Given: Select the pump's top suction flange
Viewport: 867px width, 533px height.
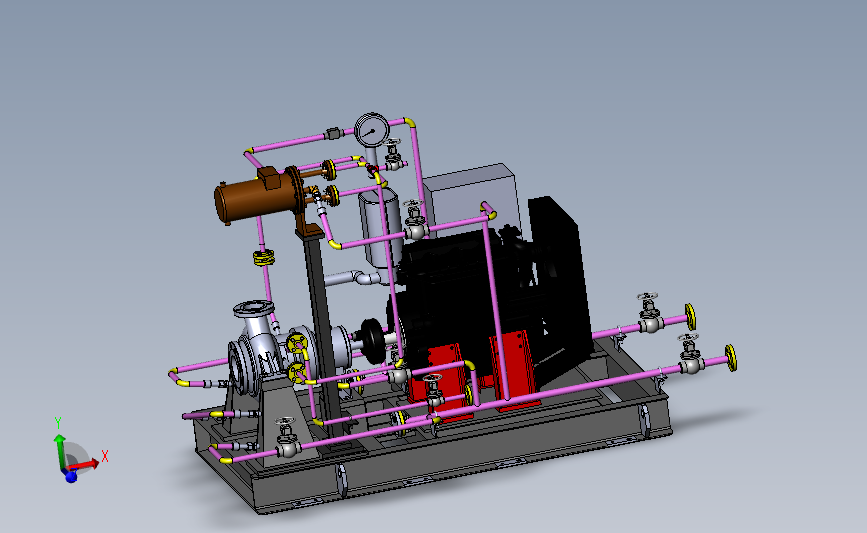Looking at the screenshot, I should 254,309.
